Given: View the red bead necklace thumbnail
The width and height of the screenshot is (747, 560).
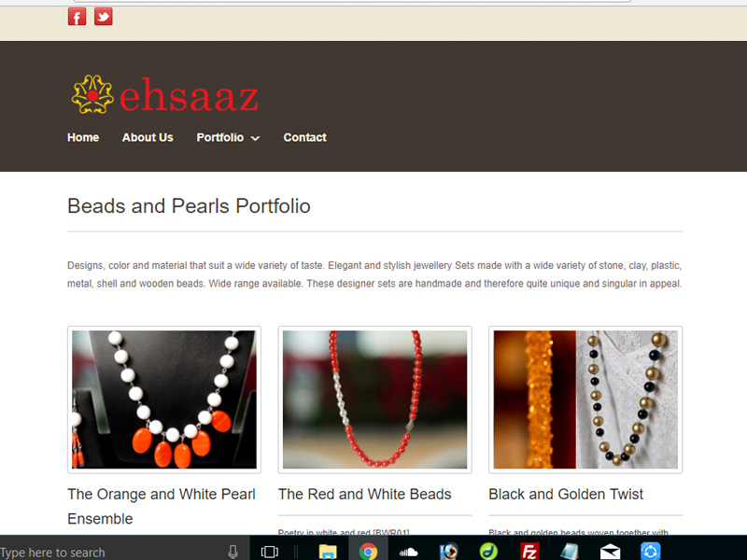Looking at the screenshot, I should 375,399.
